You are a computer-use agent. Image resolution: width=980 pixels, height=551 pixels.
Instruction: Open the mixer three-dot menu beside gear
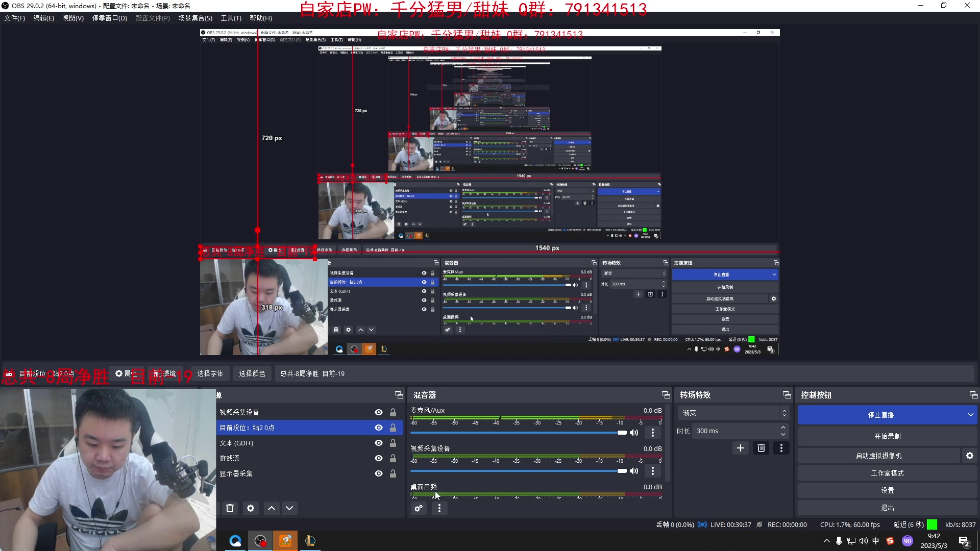pyautogui.click(x=439, y=508)
